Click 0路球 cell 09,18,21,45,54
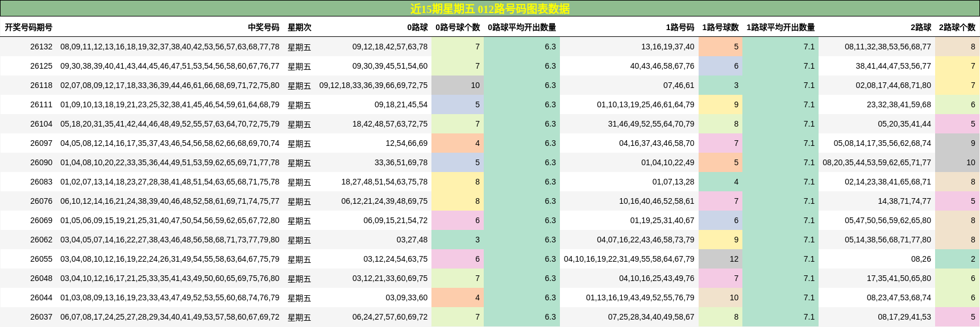The image size is (980, 327). (x=401, y=104)
